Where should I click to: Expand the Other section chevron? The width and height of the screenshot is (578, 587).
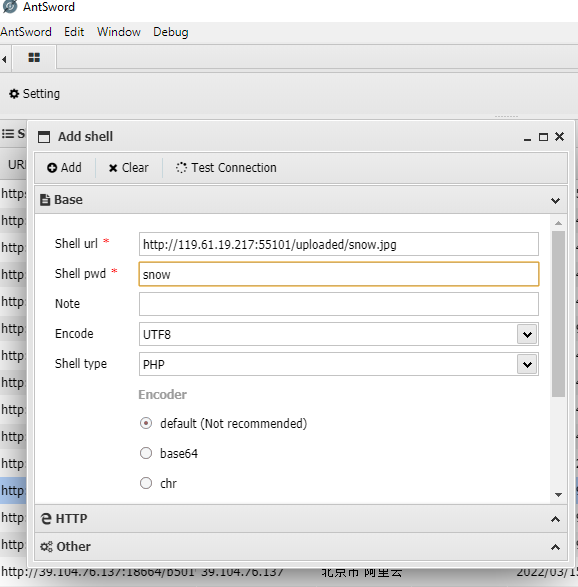(x=555, y=547)
